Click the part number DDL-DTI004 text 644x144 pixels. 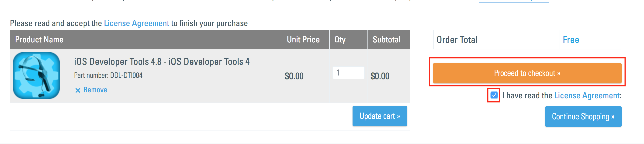click(x=108, y=75)
